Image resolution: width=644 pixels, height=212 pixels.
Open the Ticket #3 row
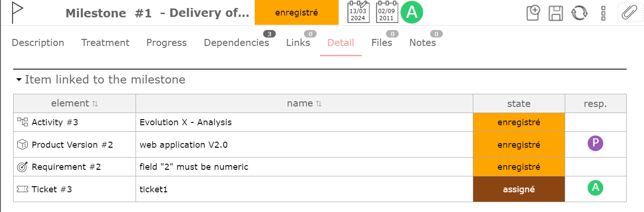(x=52, y=189)
